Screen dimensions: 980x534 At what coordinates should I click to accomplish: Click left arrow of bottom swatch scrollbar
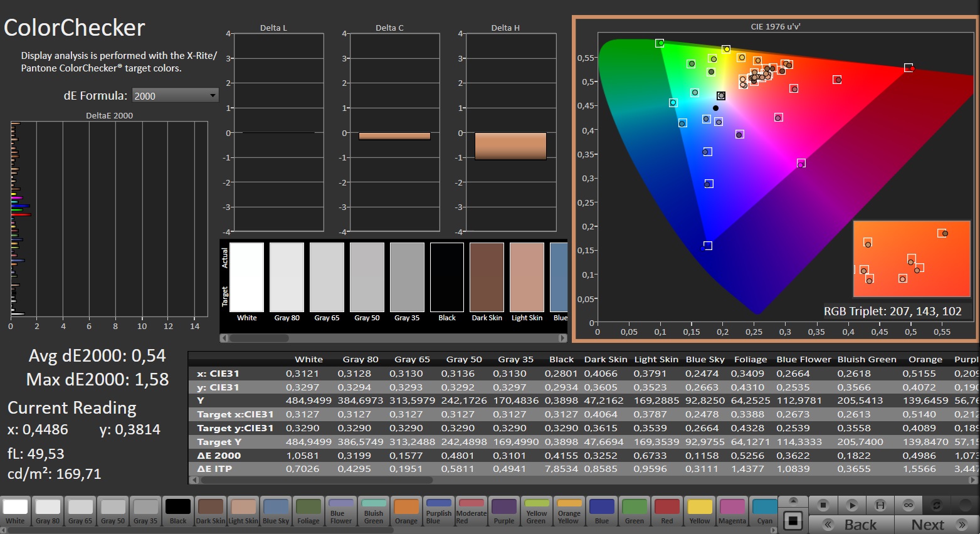point(3,530)
